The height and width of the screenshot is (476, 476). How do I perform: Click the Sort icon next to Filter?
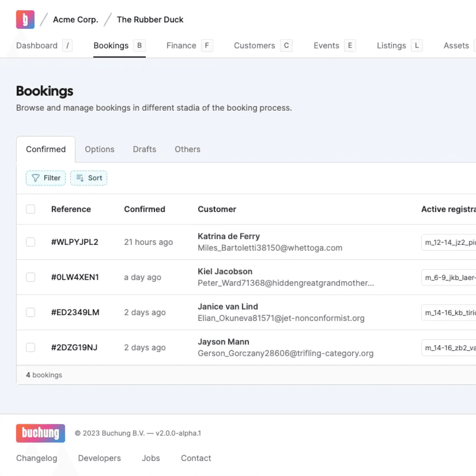[80, 178]
